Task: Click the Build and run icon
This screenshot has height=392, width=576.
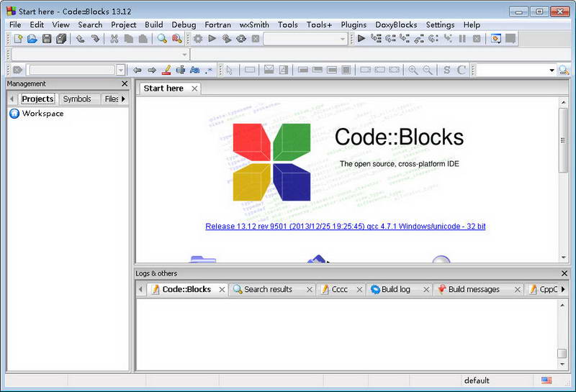Action: coord(227,39)
